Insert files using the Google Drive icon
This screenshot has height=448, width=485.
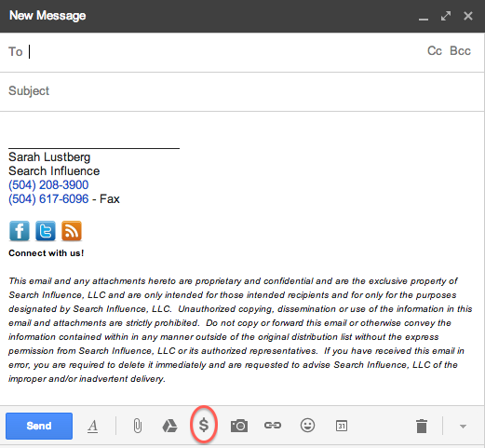pyautogui.click(x=169, y=426)
